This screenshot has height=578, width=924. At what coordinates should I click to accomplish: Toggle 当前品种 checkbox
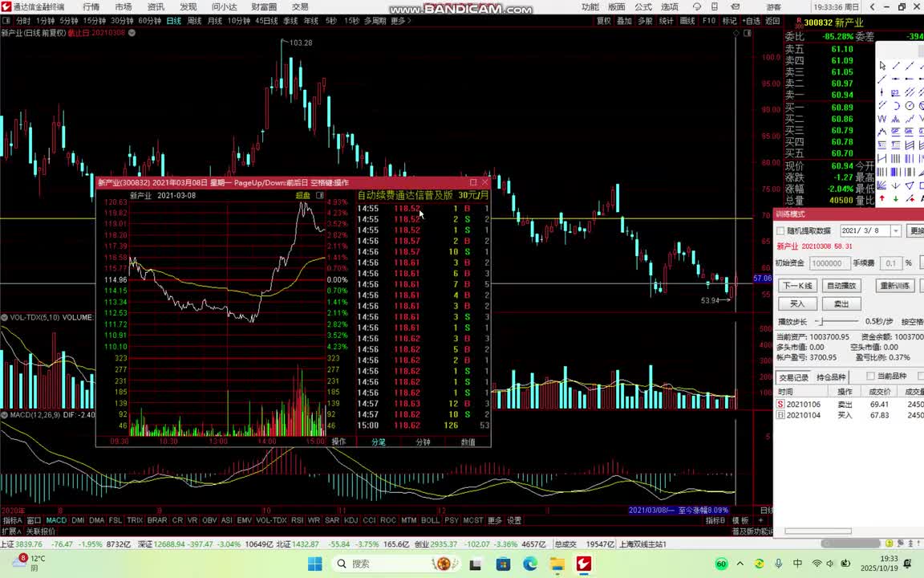coord(870,377)
